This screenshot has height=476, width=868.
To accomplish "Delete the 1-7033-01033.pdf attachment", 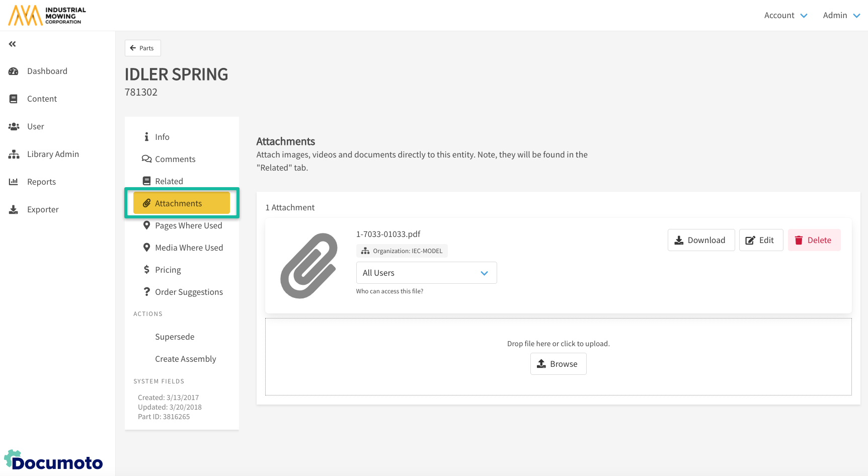I will [x=814, y=241].
